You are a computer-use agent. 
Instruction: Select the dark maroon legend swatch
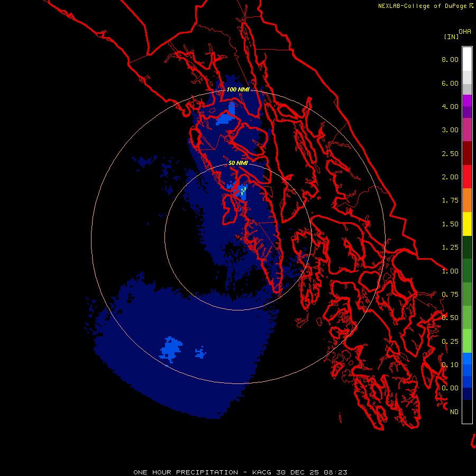point(467,153)
